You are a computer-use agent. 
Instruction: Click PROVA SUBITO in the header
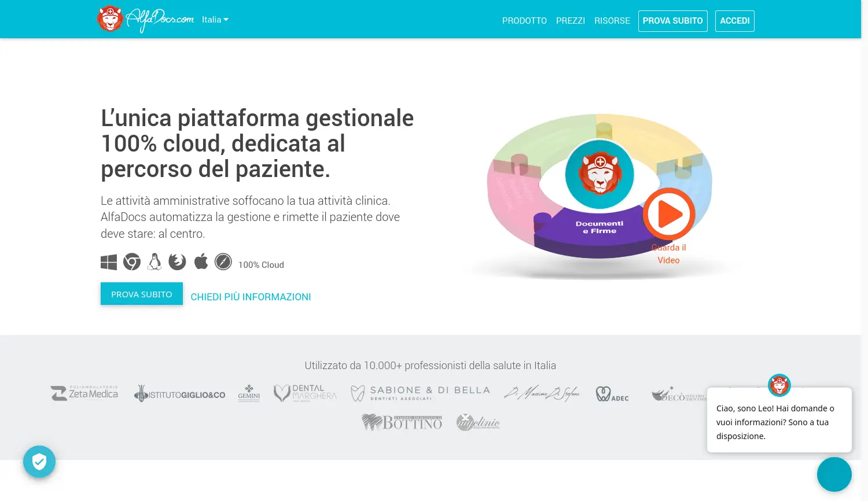[673, 21]
